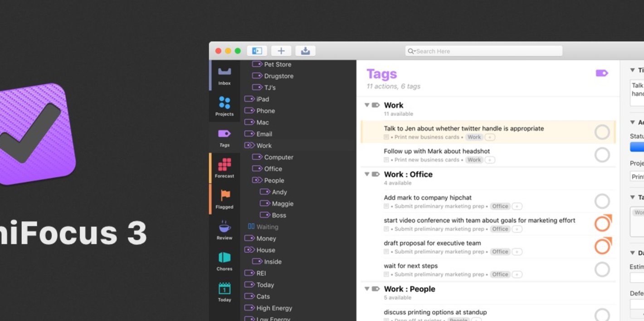Select the High Energy tag
This screenshot has width=644, height=321.
click(274, 308)
